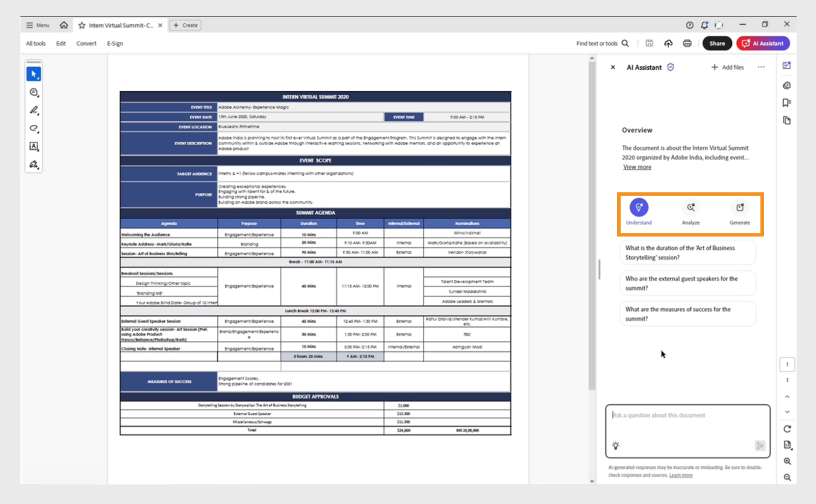
Task: Open the Add Text tool
Action: point(34,147)
